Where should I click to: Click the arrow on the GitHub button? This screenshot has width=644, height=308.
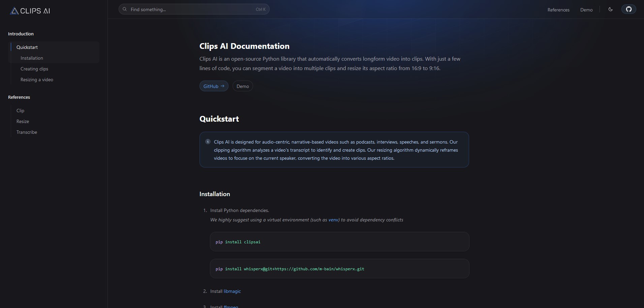[x=222, y=86]
